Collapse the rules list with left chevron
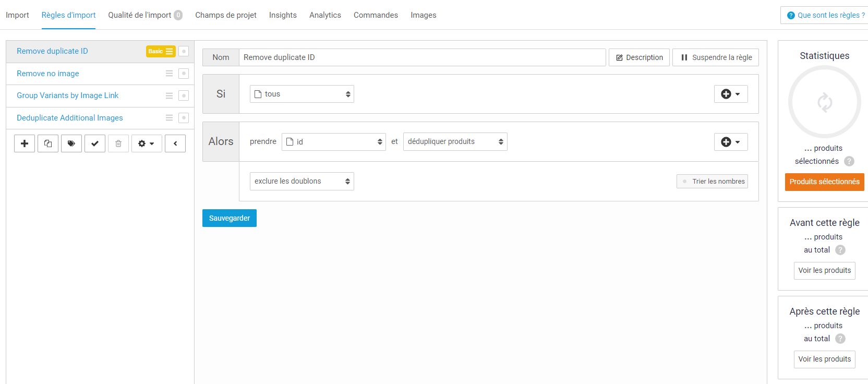 pyautogui.click(x=175, y=143)
